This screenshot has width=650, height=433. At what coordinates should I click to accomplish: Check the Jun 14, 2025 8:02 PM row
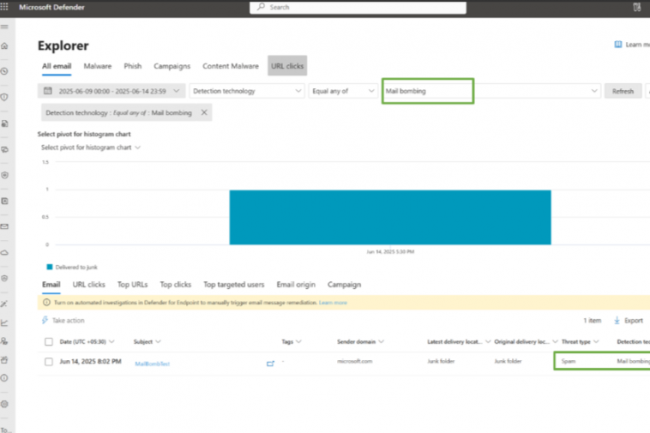point(49,362)
